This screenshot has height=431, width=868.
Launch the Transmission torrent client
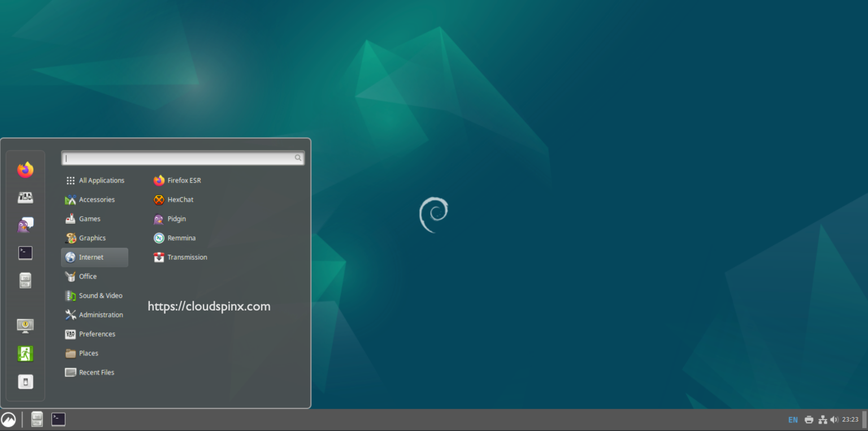187,257
